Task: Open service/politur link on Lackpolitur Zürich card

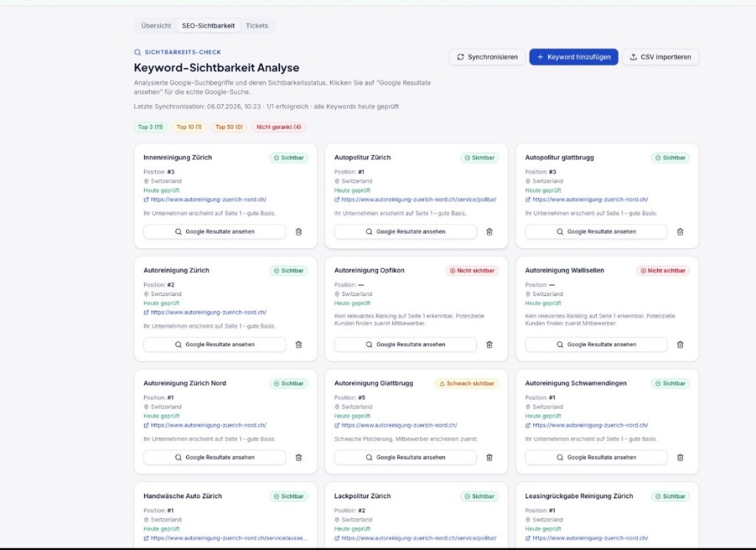Action: pos(416,538)
